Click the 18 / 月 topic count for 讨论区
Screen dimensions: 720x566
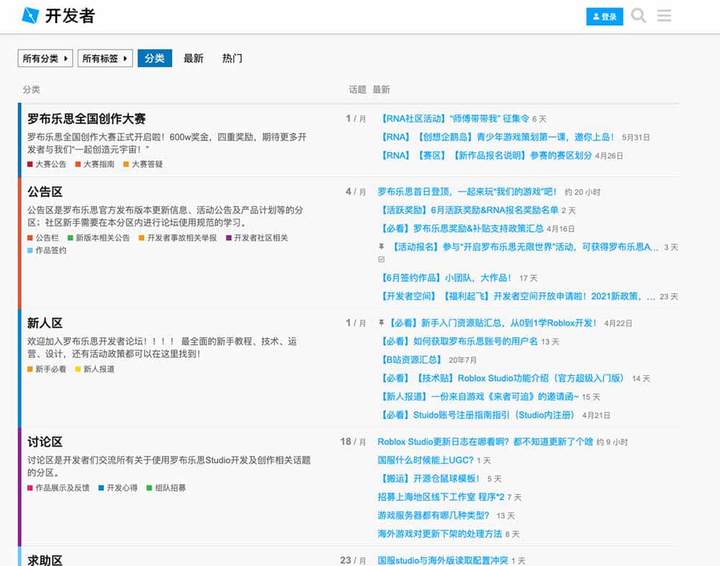pos(353,442)
